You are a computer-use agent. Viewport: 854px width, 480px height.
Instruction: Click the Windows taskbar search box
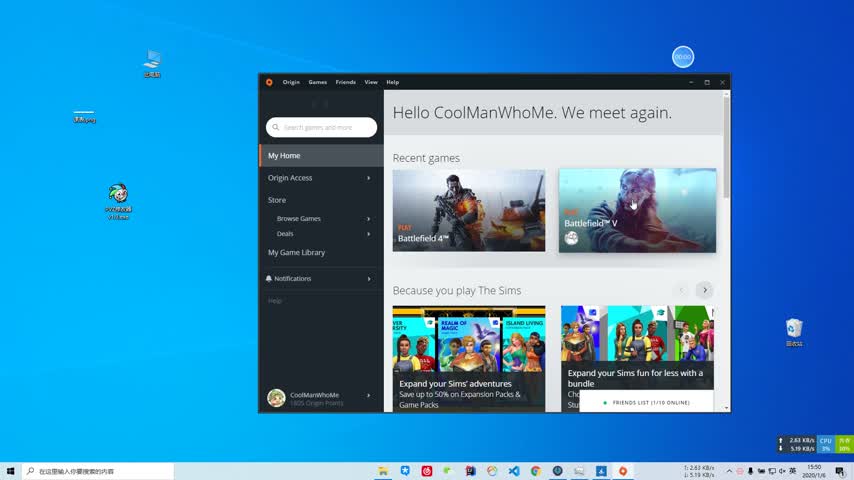tap(98, 471)
